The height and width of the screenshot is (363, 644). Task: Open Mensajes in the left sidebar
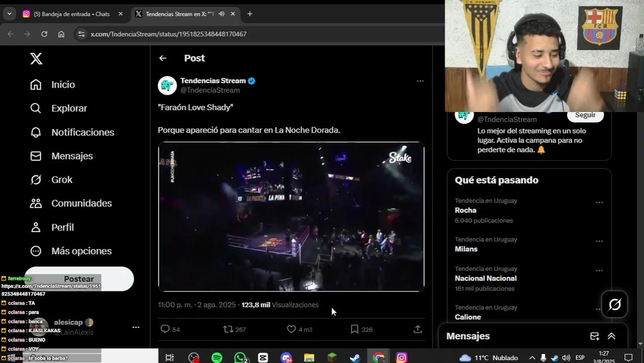[61, 156]
